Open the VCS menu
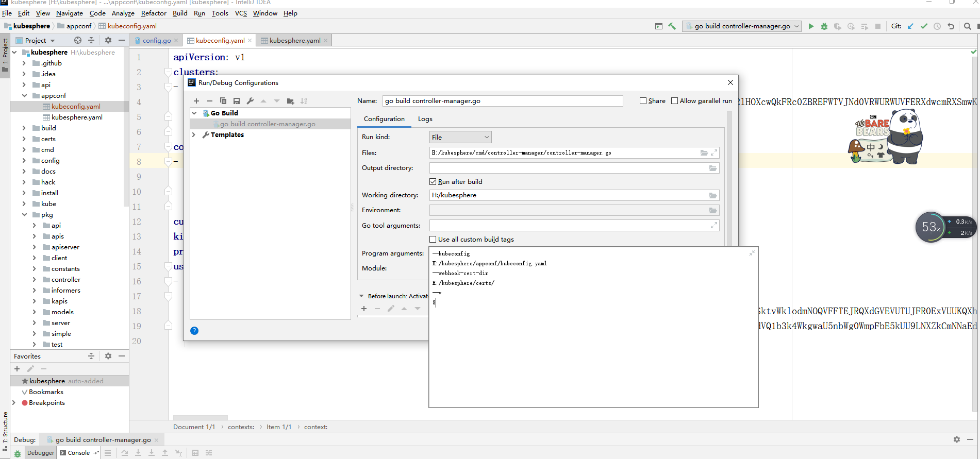The height and width of the screenshot is (459, 980). click(241, 13)
